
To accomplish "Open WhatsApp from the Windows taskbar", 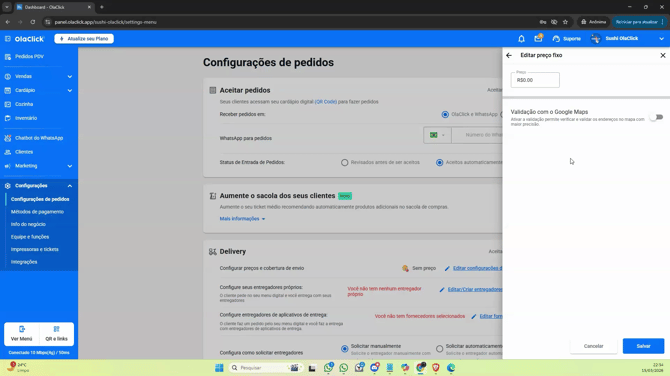I will [x=344, y=368].
